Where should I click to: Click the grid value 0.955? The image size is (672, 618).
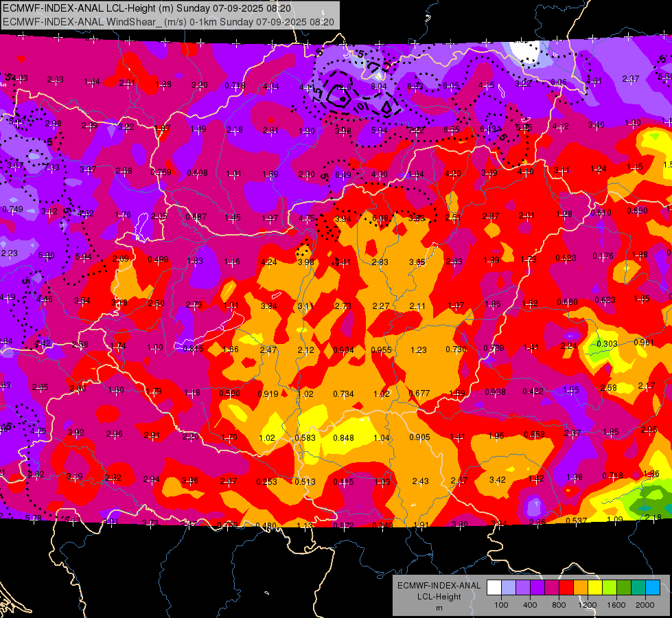pyautogui.click(x=382, y=350)
